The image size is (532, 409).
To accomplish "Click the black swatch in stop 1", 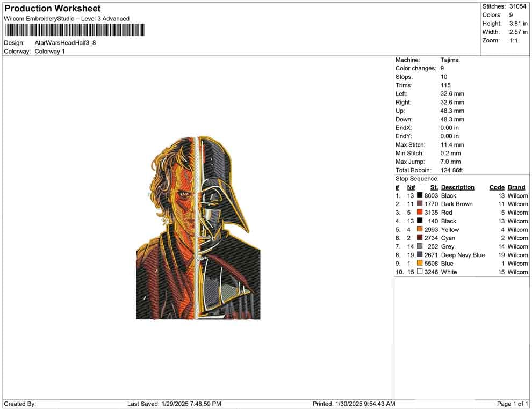I will pyautogui.click(x=420, y=195).
